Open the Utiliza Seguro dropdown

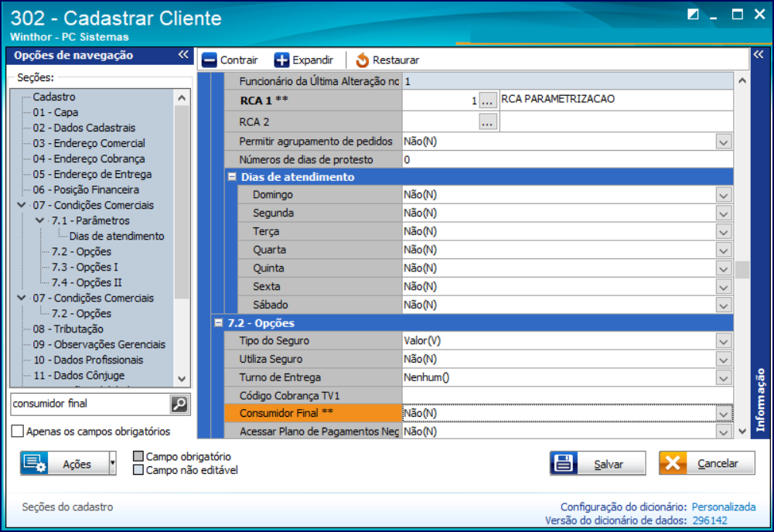tap(724, 360)
